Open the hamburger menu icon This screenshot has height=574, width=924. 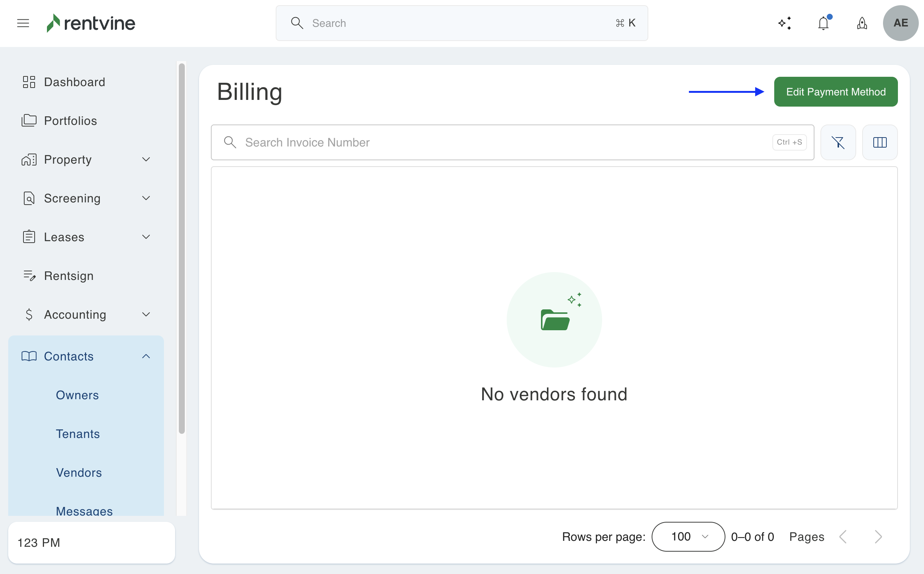[23, 23]
